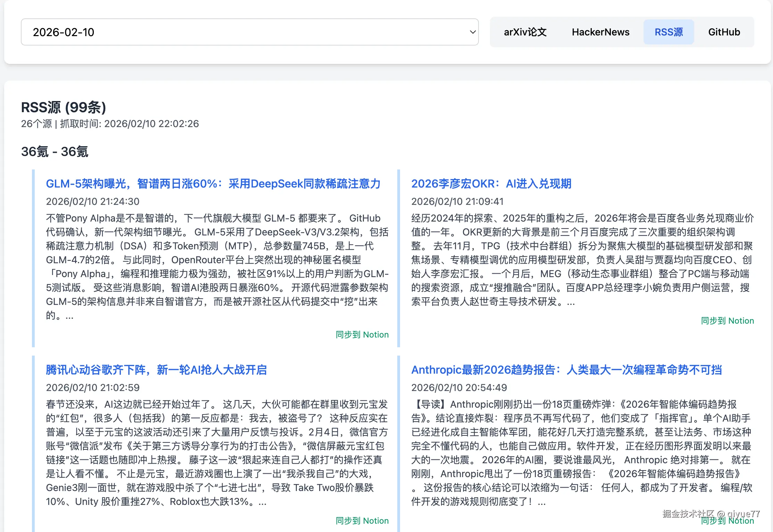
Task: Sync the 李彦宏OKR article to Notion
Action: (x=727, y=321)
